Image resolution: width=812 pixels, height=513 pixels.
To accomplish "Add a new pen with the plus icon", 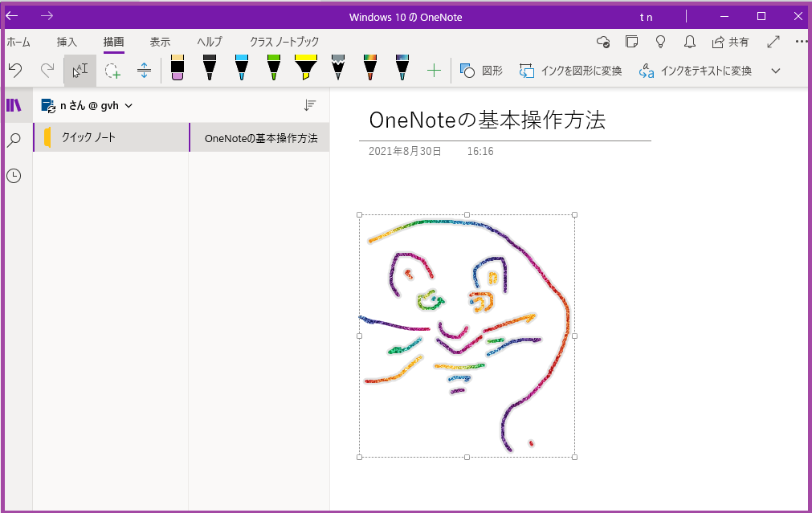I will (x=434, y=70).
